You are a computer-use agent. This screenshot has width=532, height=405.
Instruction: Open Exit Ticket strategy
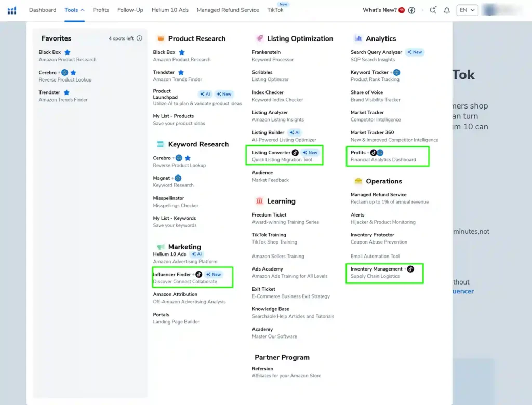[x=291, y=292]
